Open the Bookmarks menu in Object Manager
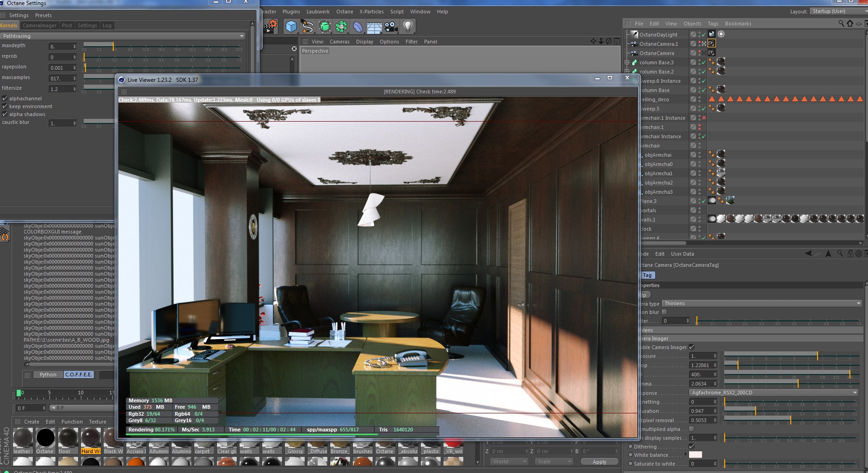The image size is (868, 473). tap(738, 24)
